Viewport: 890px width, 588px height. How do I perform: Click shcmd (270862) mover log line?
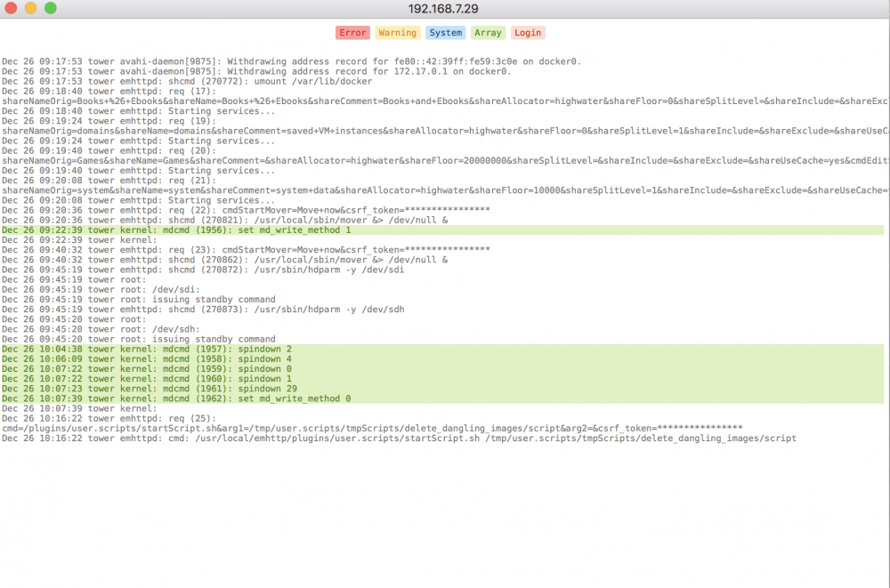pyautogui.click(x=225, y=260)
